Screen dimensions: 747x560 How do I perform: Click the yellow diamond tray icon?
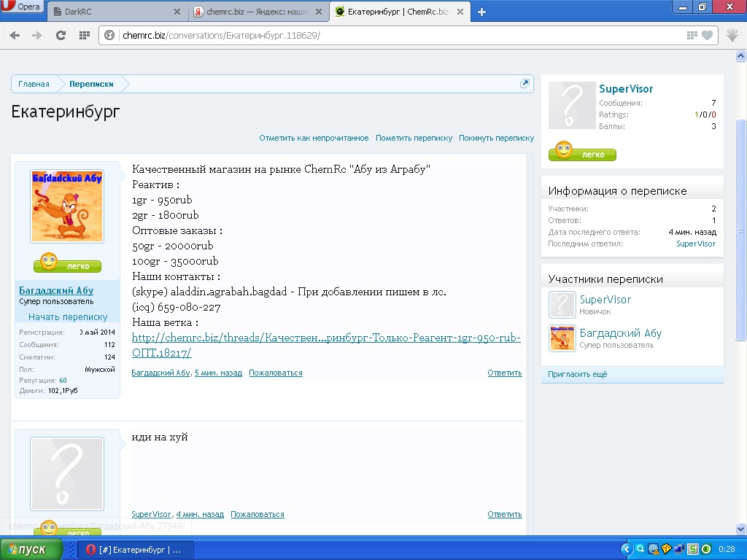click(x=667, y=550)
